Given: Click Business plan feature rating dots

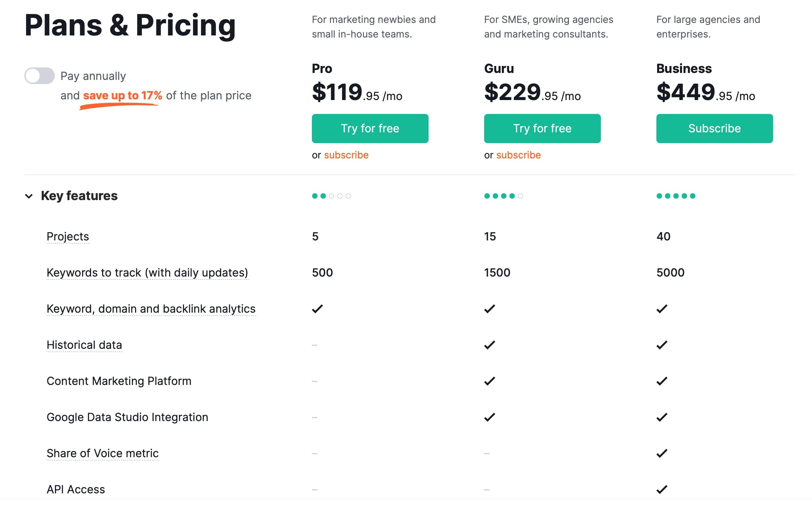Looking at the screenshot, I should click(x=676, y=196).
